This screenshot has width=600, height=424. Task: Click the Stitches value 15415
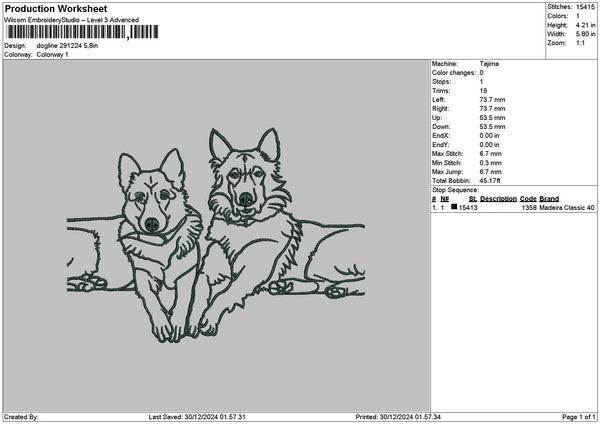pyautogui.click(x=584, y=7)
